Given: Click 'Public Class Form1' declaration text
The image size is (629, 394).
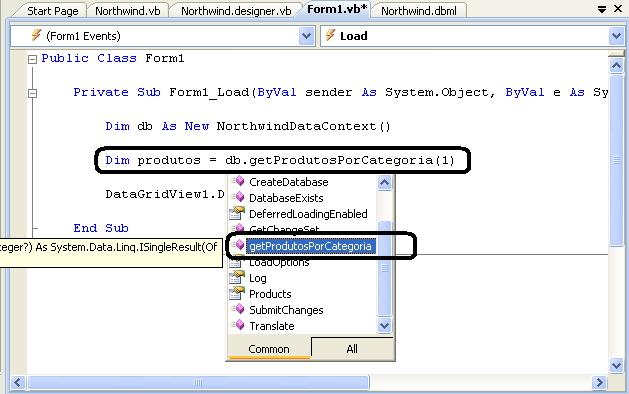Looking at the screenshot, I should pos(113,58).
